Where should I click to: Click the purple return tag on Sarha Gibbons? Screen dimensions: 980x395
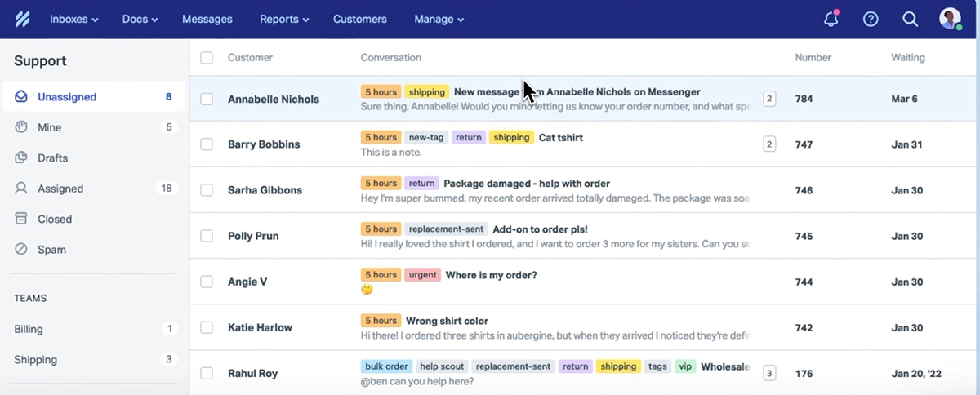[x=422, y=184]
